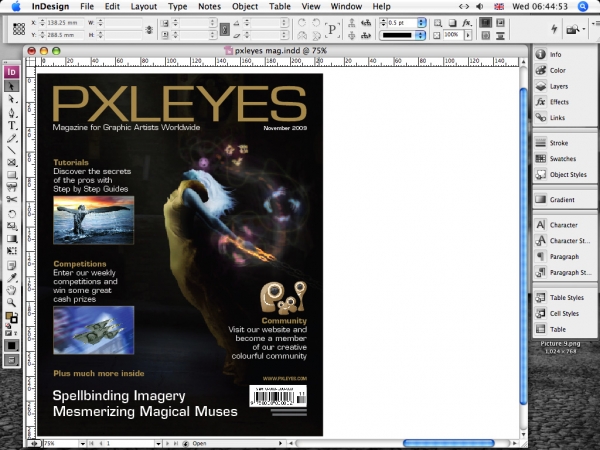Select the Rectangle shape tool
600x450 pixels.
coord(11,175)
